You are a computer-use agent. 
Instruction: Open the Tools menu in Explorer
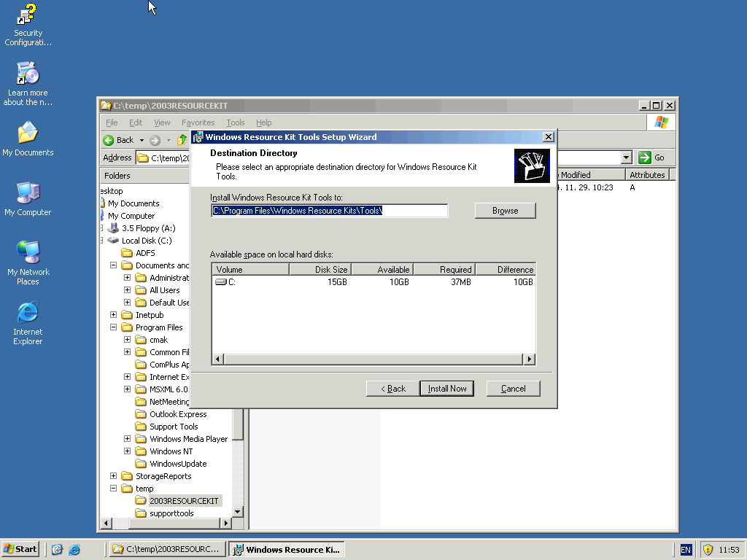click(x=236, y=122)
